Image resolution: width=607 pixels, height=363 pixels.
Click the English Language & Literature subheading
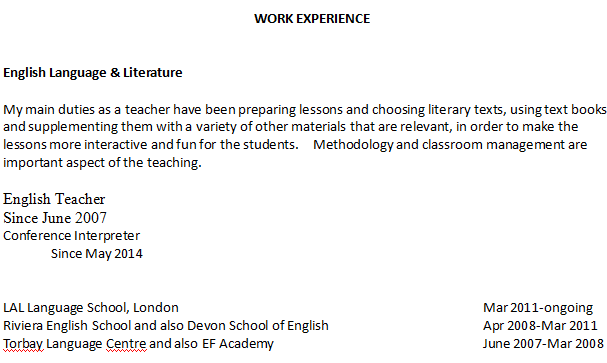93,73
